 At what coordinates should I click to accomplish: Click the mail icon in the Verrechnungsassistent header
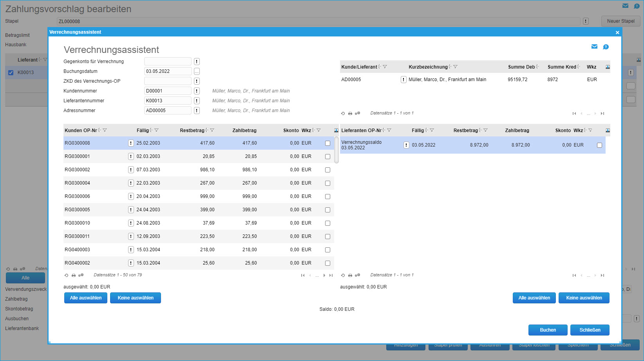[594, 47]
